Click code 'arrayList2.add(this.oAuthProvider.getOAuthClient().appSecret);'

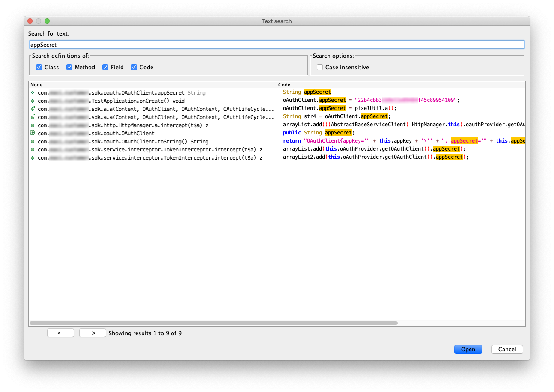[376, 157]
